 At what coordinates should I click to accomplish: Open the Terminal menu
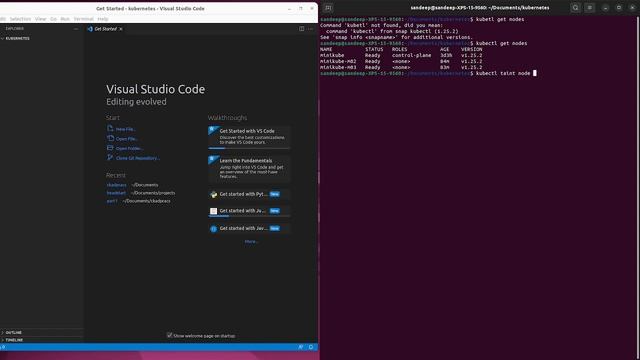(x=84, y=19)
